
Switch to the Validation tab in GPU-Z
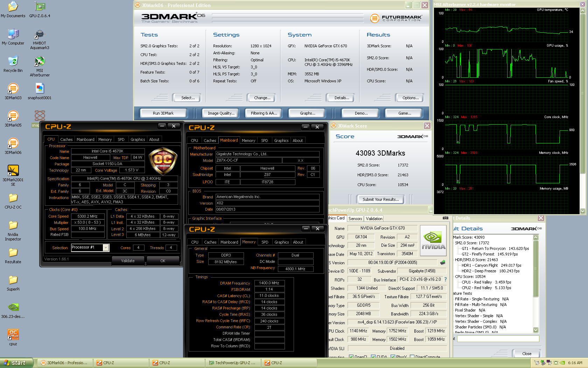[374, 219]
